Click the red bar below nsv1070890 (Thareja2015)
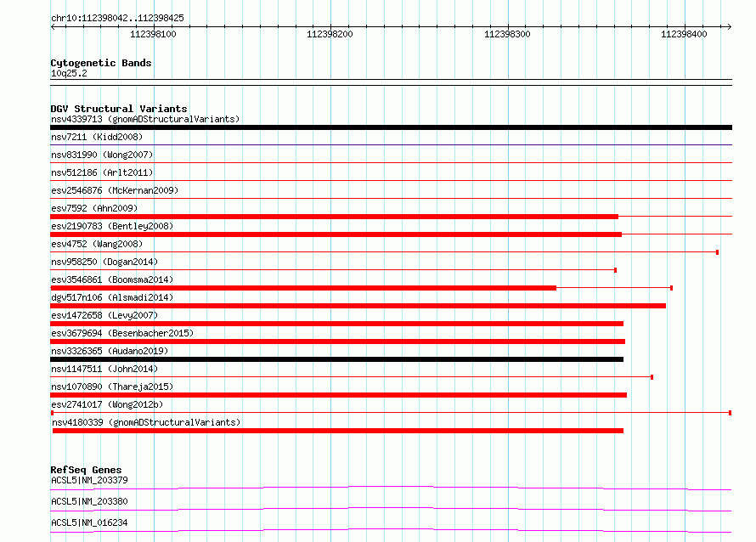The height and width of the screenshot is (542, 756). 338,395
